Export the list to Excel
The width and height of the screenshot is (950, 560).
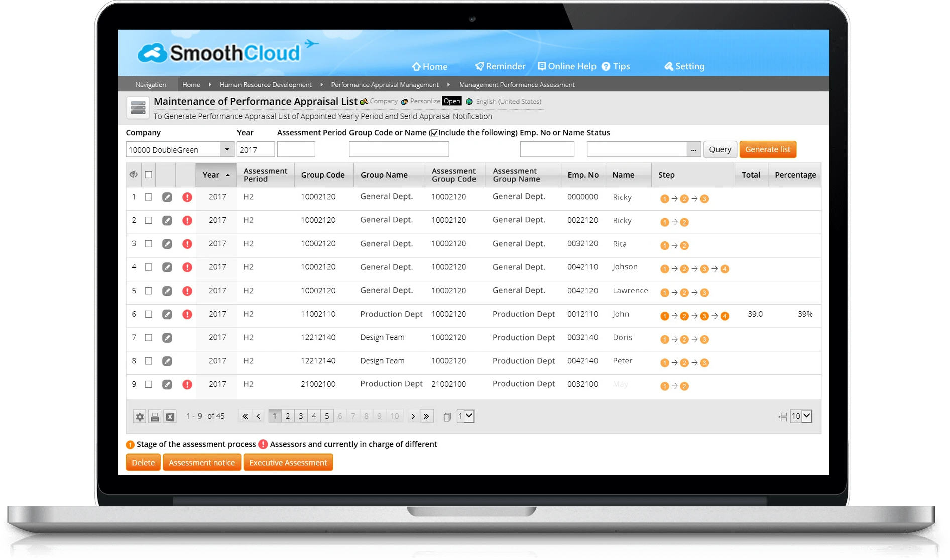pos(171,416)
